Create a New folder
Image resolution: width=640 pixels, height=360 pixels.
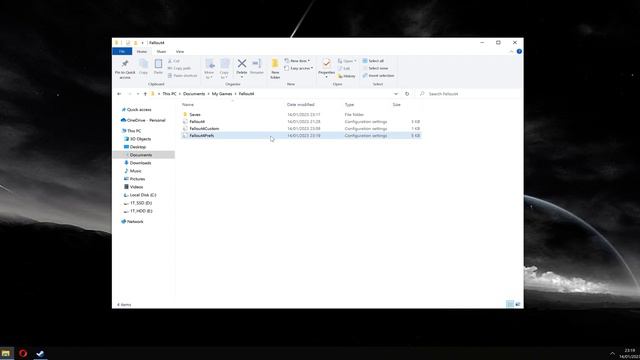(275, 69)
